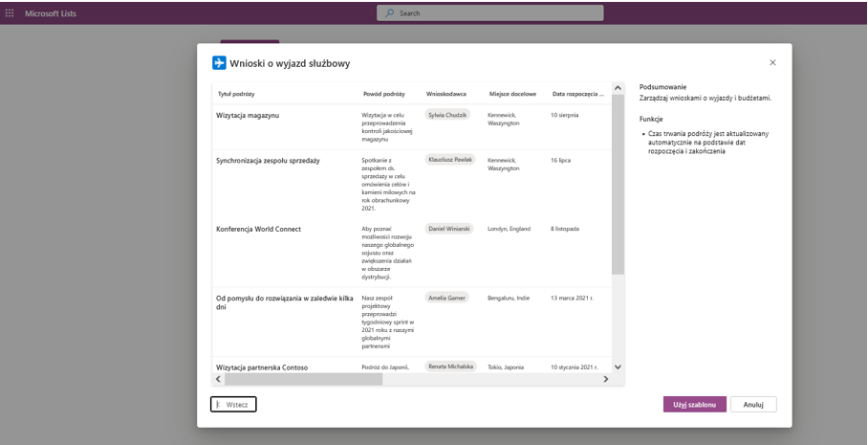Click the magnifier icon in search bar
Screen dimensions: 868x445
tap(390, 12)
